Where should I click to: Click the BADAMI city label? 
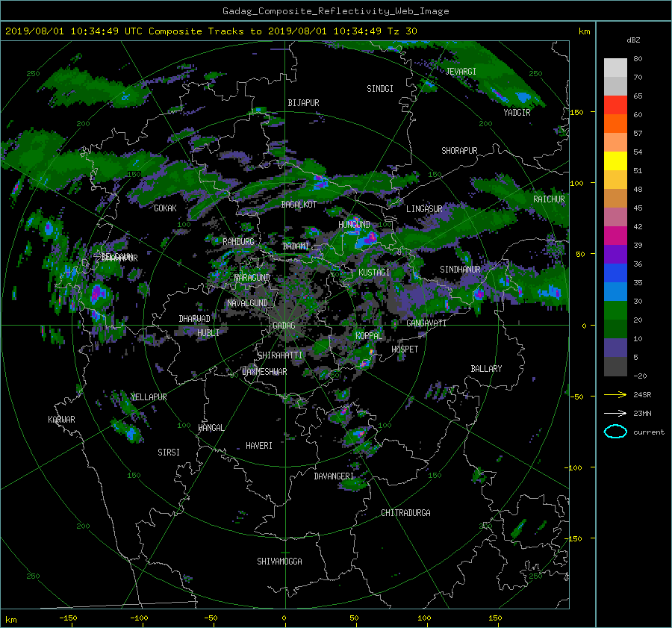[x=296, y=246]
